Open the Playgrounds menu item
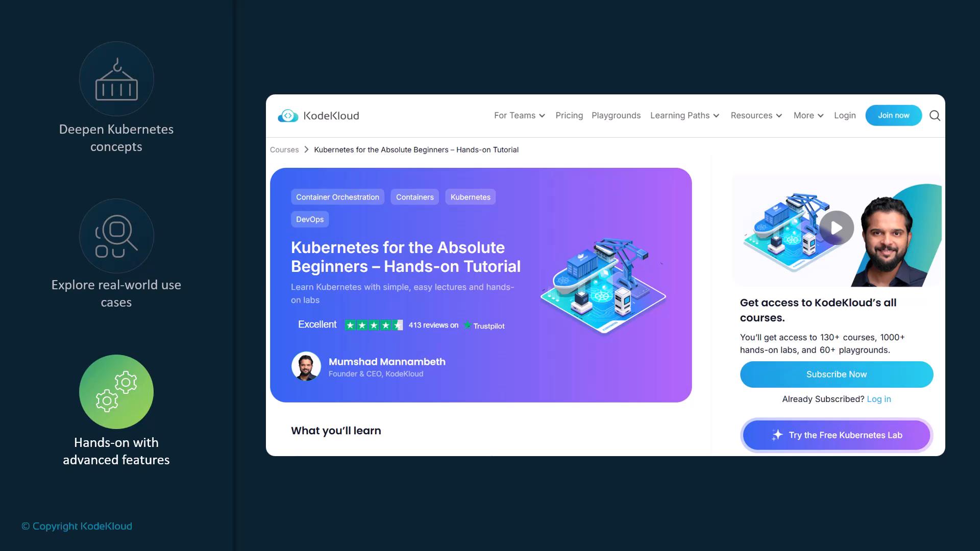 (x=616, y=116)
